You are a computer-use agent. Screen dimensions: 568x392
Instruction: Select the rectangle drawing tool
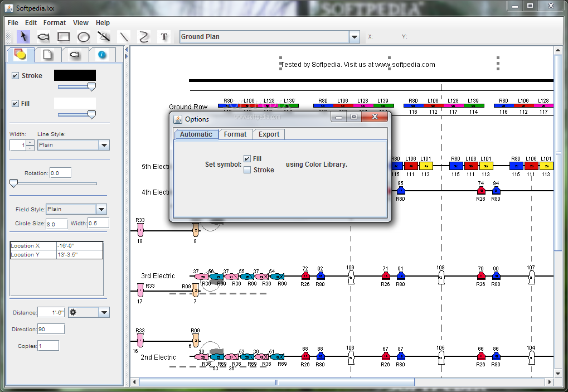click(64, 37)
